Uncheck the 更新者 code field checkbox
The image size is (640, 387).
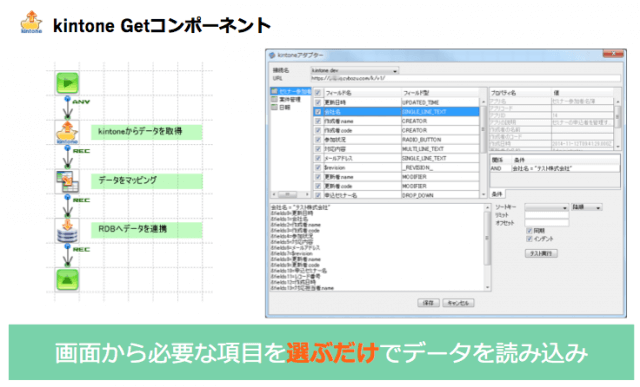pos(318,186)
